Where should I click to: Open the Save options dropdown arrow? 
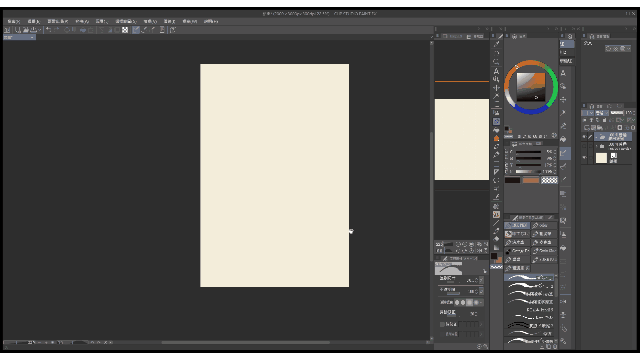(x=40, y=30)
